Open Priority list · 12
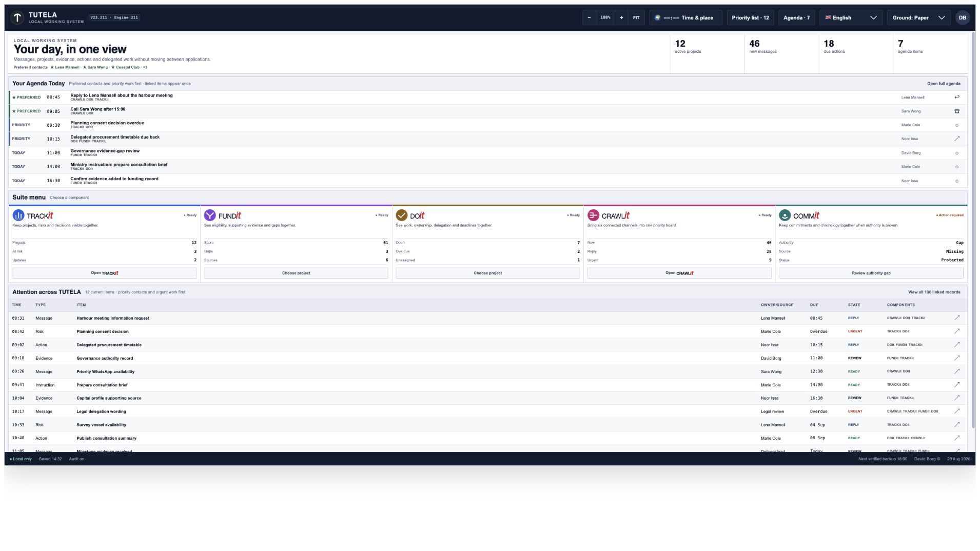Screen dimensions: 980x551 pyautogui.click(x=750, y=18)
